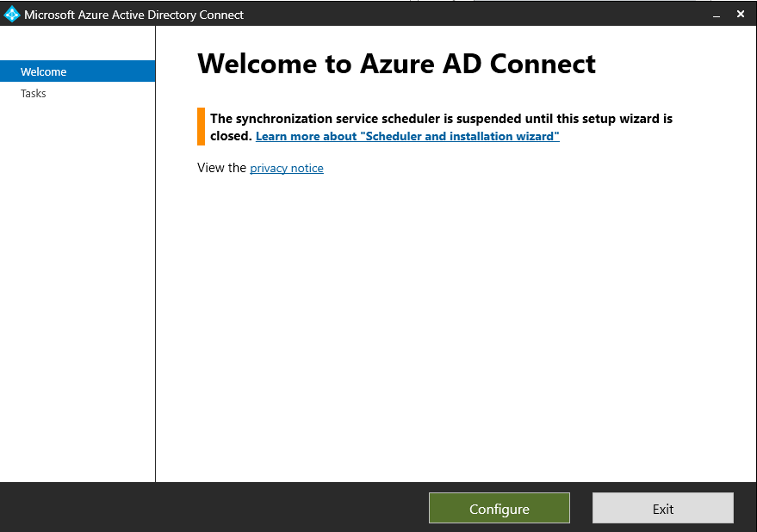
Task: Click the privacy notice link text
Action: 286,168
